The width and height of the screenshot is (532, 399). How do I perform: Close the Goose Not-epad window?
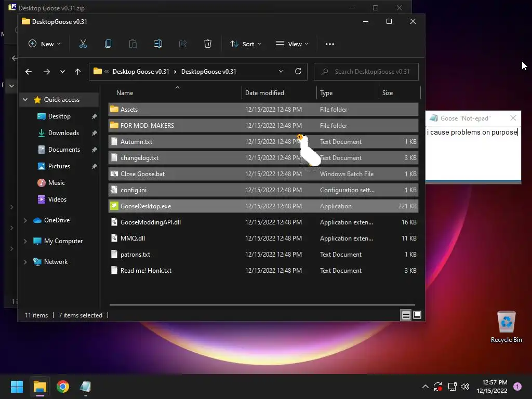pos(513,118)
